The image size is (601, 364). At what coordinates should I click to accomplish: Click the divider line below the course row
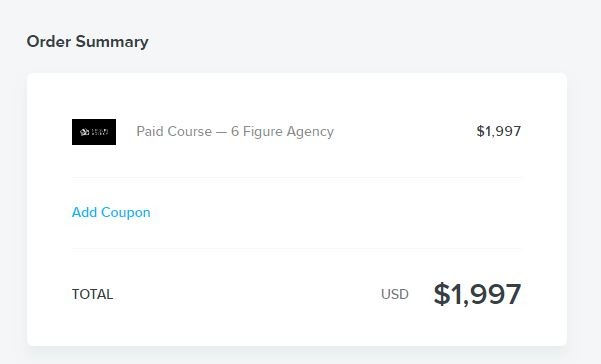(x=296, y=177)
